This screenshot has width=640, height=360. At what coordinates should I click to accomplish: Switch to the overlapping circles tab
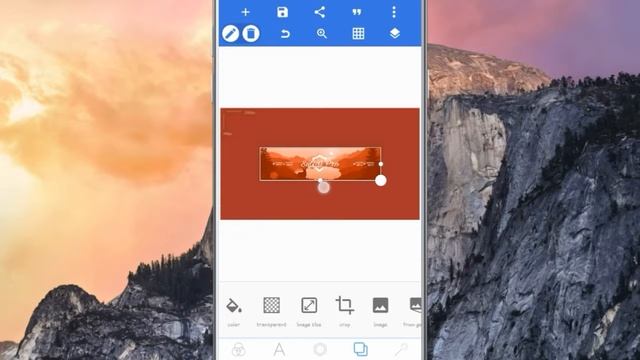[238, 350]
